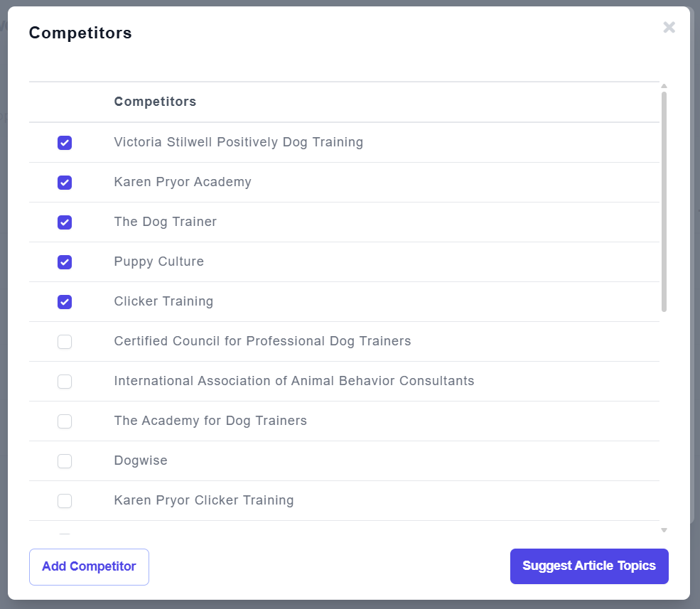Click the scroll down arrow of list
This screenshot has height=609, width=700.
(x=664, y=530)
